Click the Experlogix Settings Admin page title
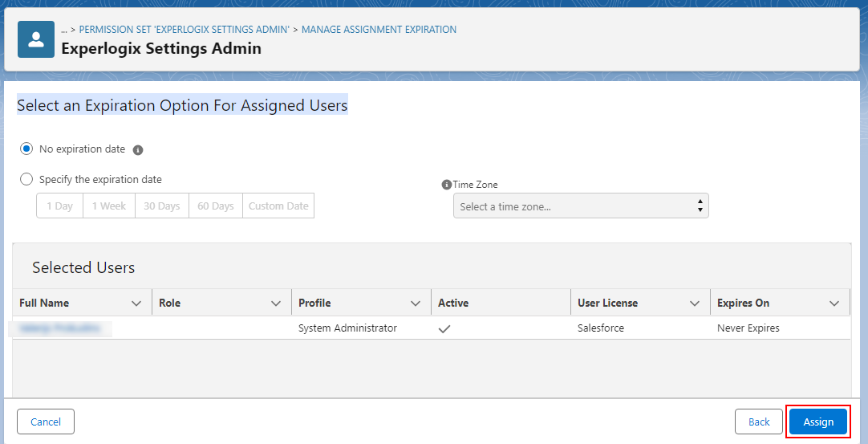 pyautogui.click(x=161, y=49)
